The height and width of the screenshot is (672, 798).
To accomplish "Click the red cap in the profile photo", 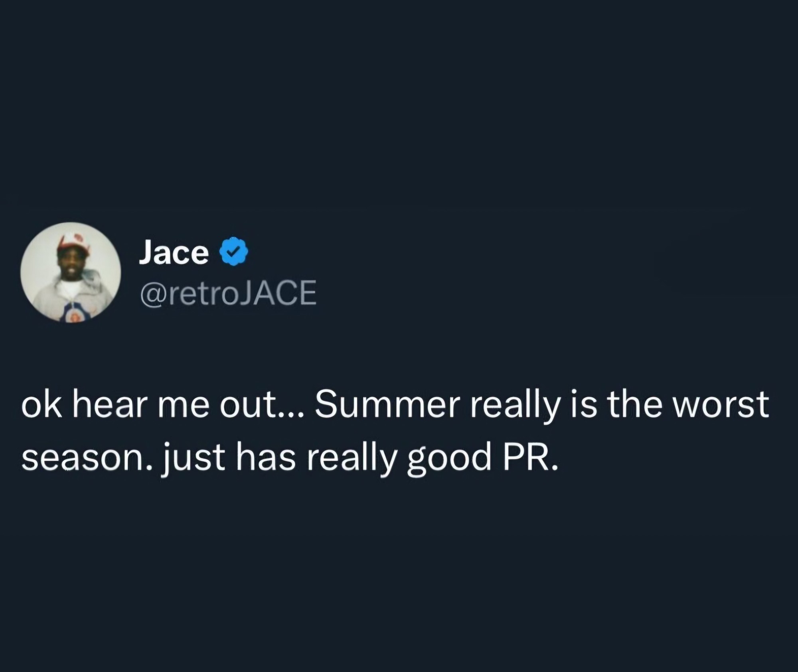I will coord(73,243).
